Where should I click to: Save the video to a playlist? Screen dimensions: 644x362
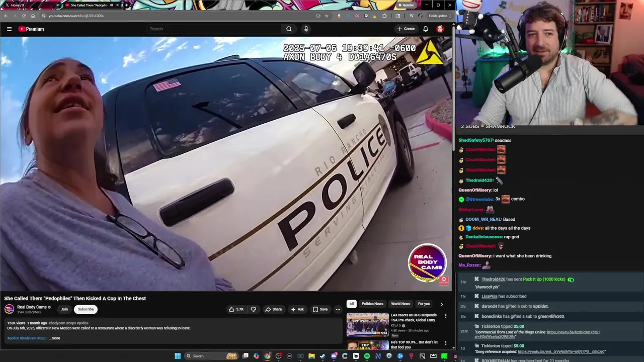(x=320, y=309)
